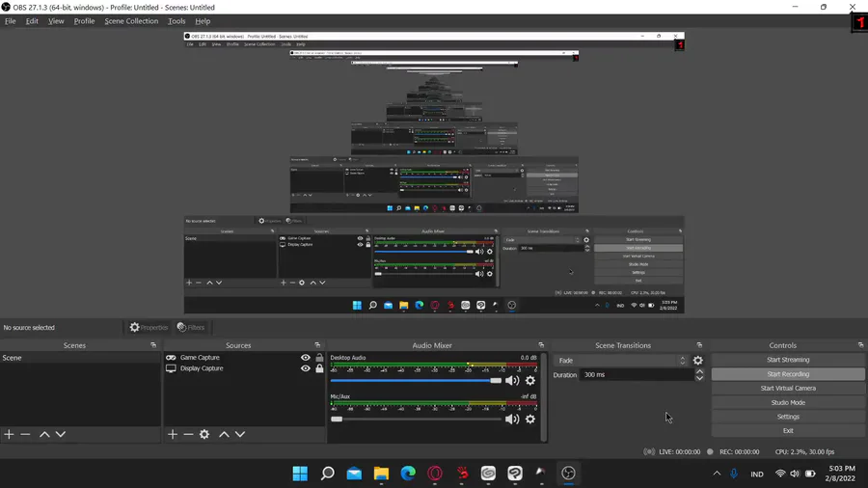Remove selected scene with minus icon
The width and height of the screenshot is (868, 488).
tap(25, 434)
